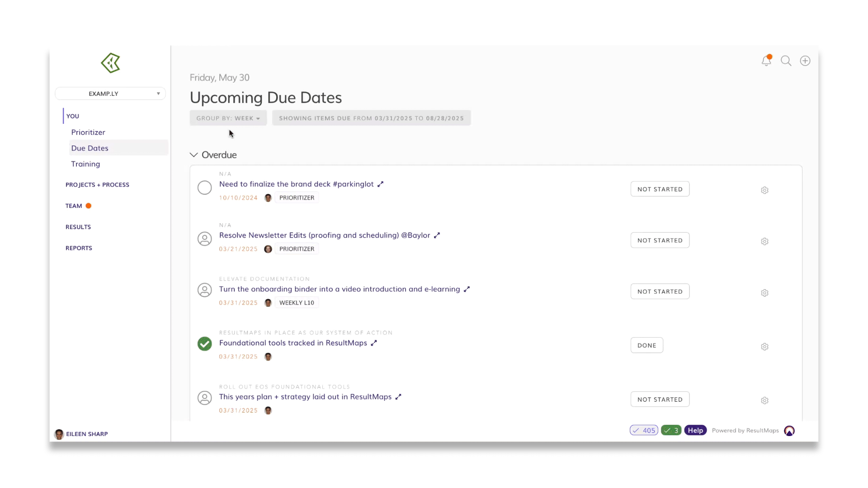Uncheck the completed 'Foundational tools tracked' task
Image resolution: width=868 pixels, height=488 pixels.
[204, 344]
